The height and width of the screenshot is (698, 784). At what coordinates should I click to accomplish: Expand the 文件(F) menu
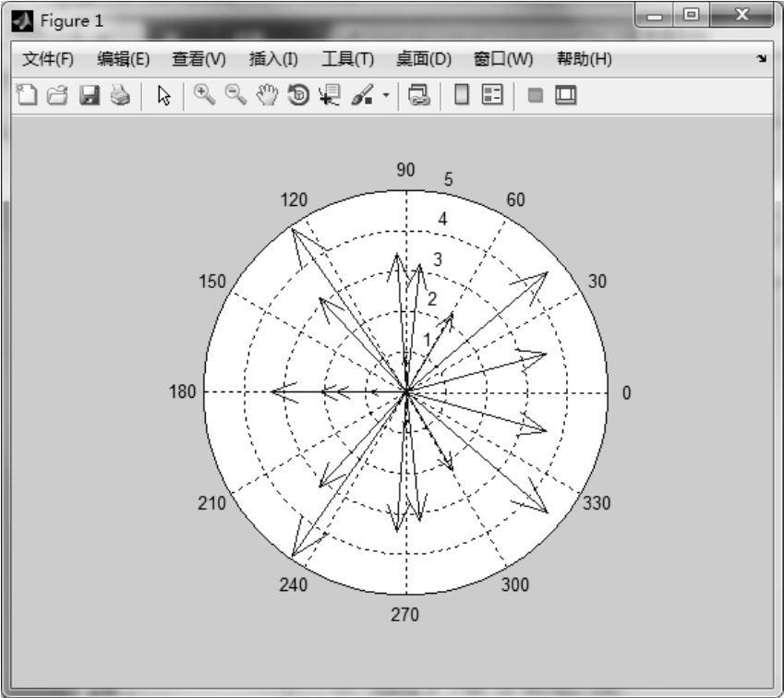tap(48, 59)
